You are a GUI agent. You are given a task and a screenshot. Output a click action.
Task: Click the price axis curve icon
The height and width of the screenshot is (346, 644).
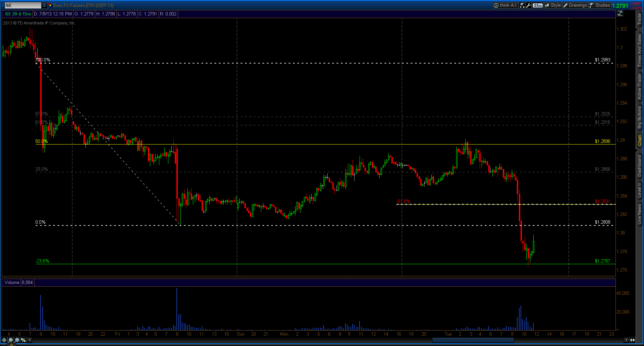620,13
